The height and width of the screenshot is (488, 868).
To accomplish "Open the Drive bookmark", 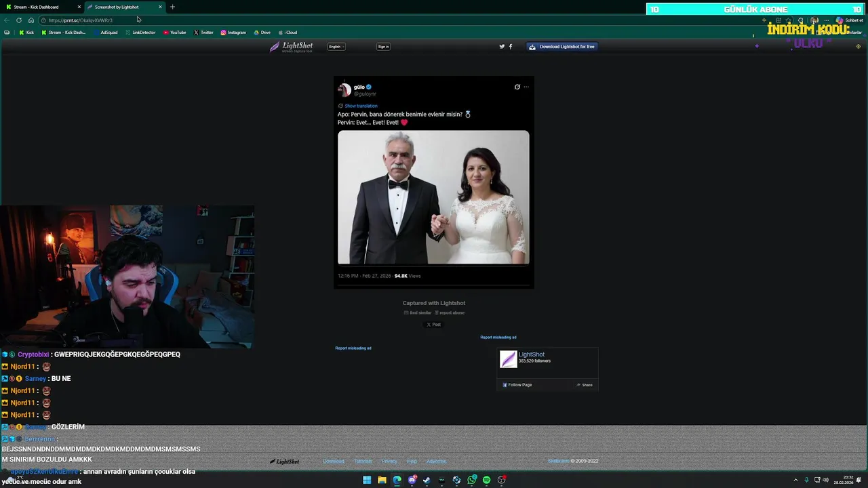I will point(262,33).
